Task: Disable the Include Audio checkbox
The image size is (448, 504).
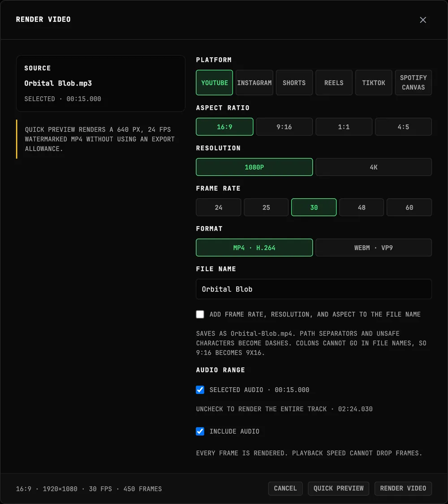Action: (200, 431)
